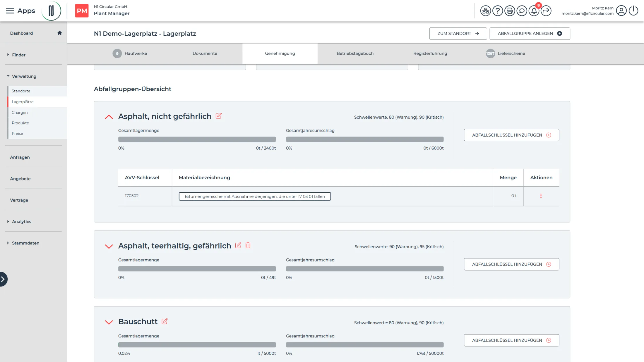The height and width of the screenshot is (362, 644).
Task: Open Standorte in the sidebar
Action: click(x=21, y=91)
